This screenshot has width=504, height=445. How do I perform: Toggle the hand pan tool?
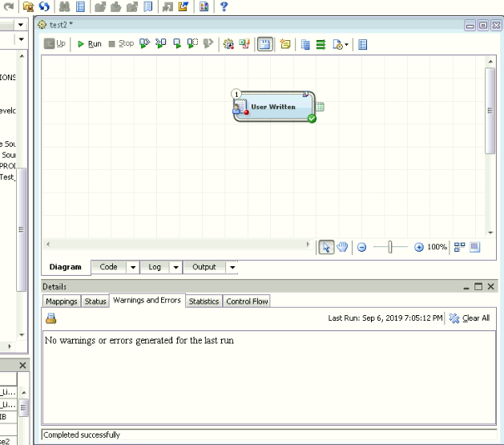pyautogui.click(x=342, y=247)
